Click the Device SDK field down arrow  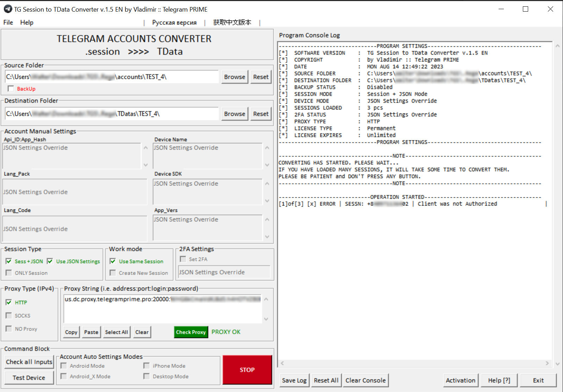[x=267, y=201]
